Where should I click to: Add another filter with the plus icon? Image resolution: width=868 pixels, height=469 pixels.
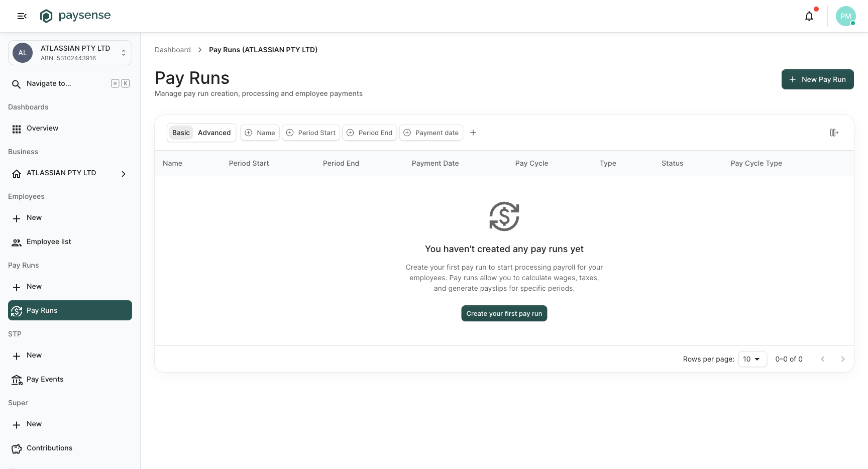coord(473,133)
